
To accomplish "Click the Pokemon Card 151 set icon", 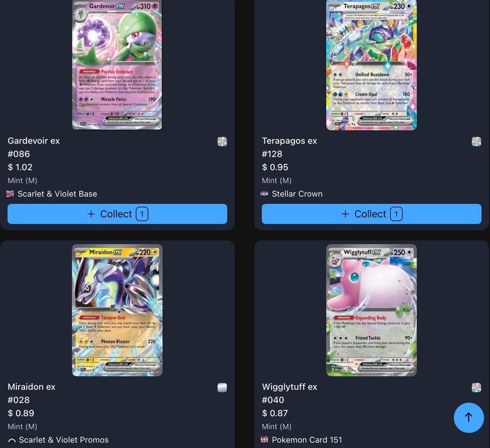I will point(264,439).
